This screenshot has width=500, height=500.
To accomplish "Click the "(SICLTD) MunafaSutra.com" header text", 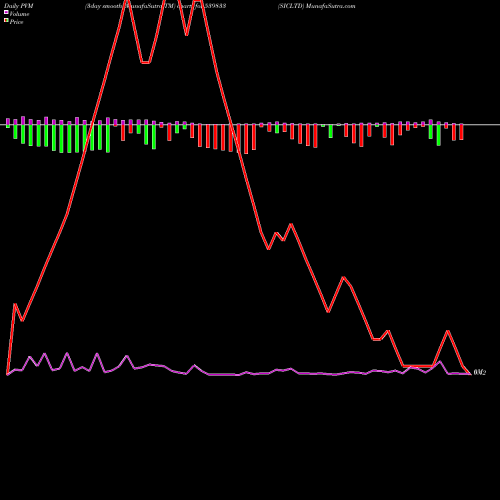I will coord(317,6).
